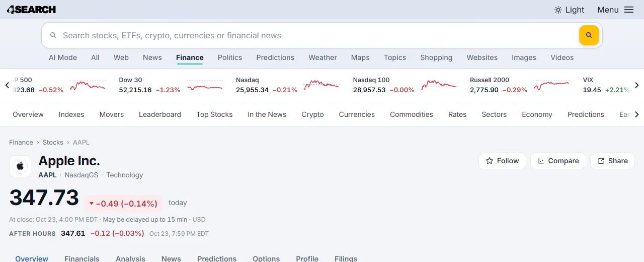Open the Topics tab
This screenshot has height=262, width=644.
coord(395,57)
